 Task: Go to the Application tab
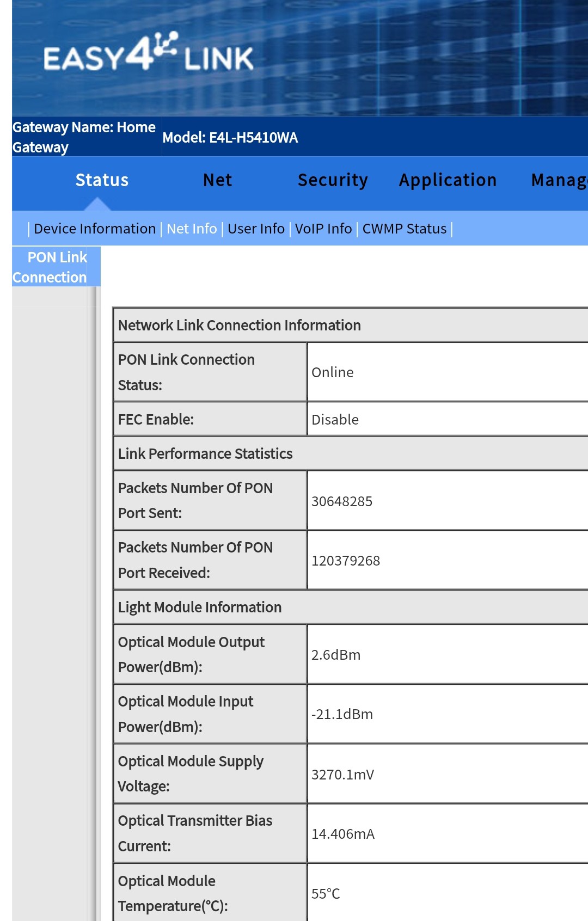448,180
